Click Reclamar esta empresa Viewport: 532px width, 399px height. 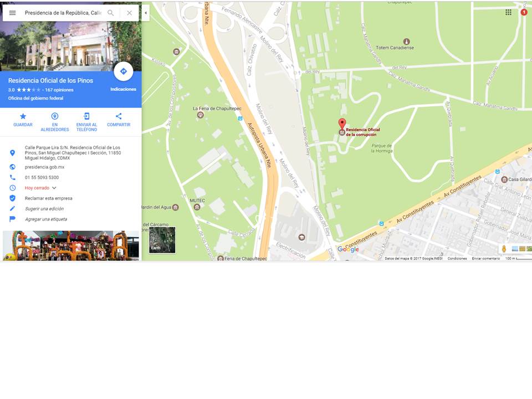coord(49,198)
